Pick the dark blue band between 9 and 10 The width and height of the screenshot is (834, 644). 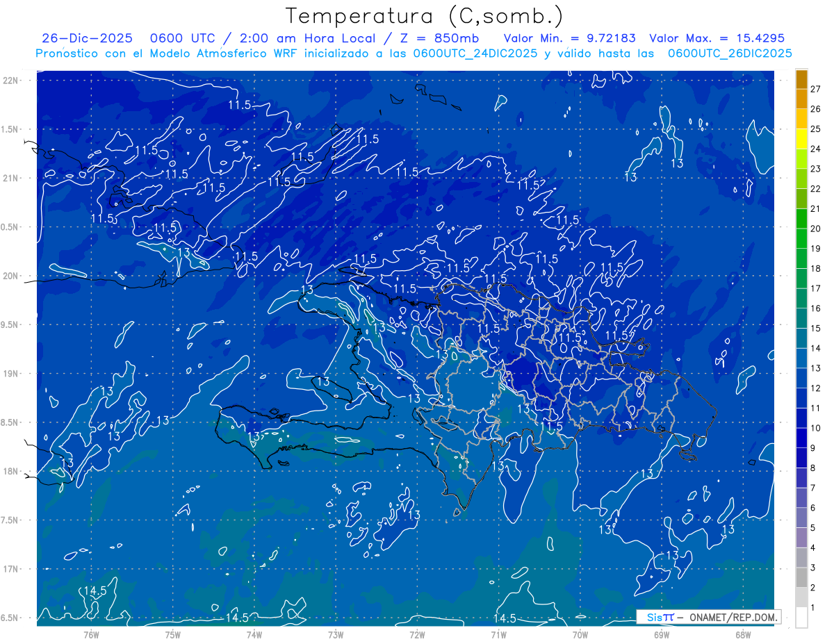[801, 438]
